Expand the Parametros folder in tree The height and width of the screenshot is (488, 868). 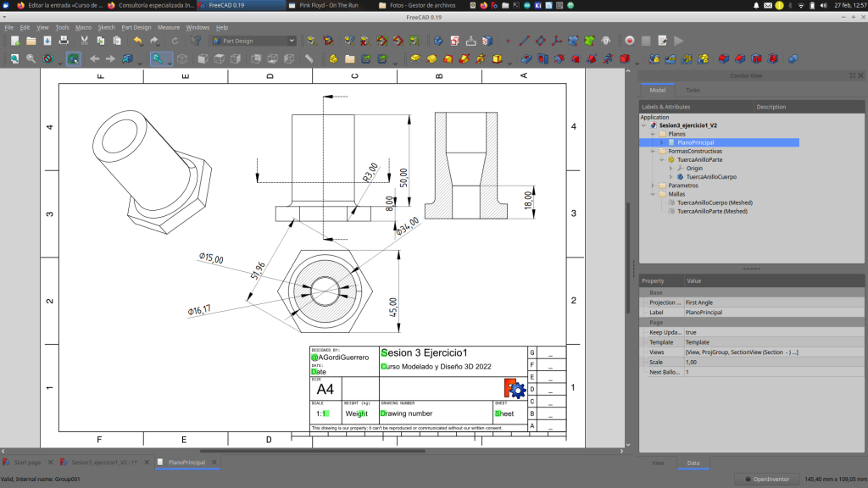653,185
